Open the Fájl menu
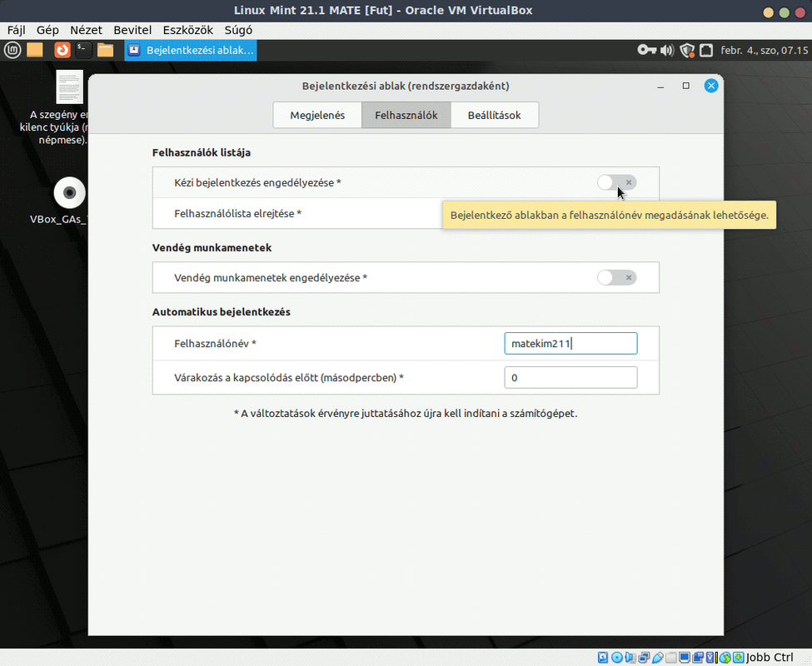This screenshot has height=666, width=812. point(16,30)
